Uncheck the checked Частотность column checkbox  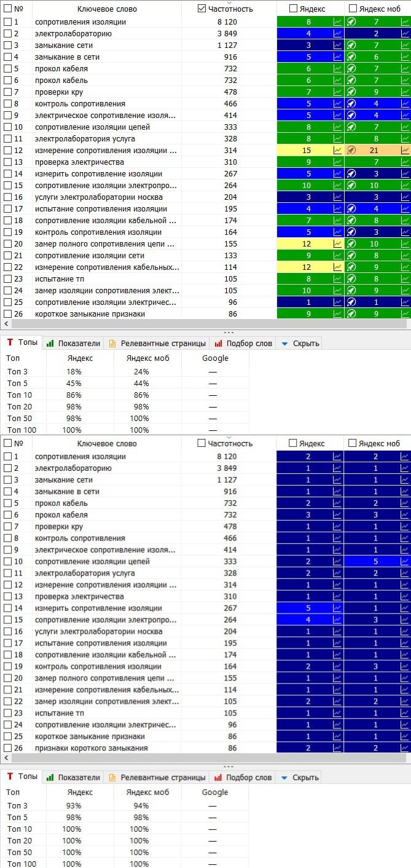pyautogui.click(x=202, y=9)
